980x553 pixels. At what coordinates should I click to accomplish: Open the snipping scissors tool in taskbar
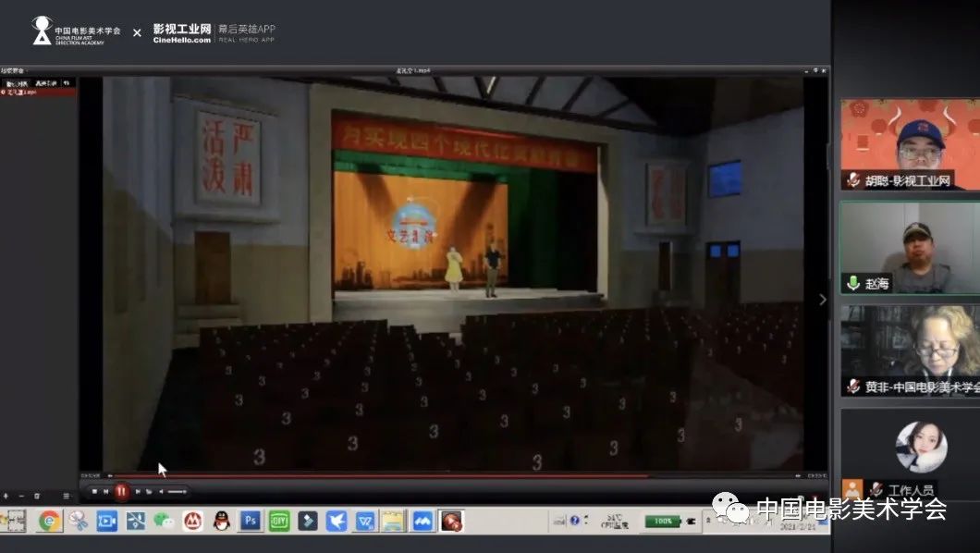(x=78, y=521)
